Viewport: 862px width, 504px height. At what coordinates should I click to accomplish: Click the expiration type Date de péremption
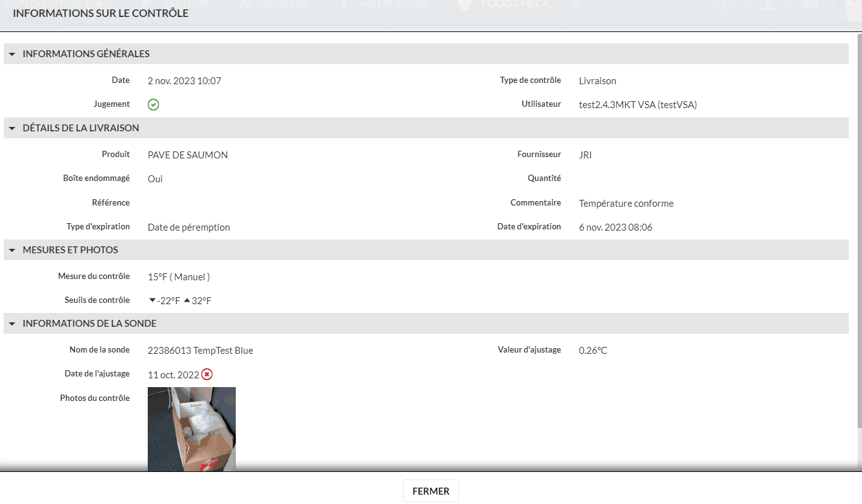189,227
